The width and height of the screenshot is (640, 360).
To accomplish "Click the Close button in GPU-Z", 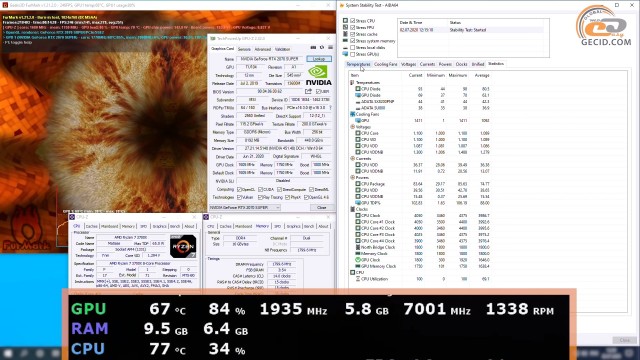I will [x=322, y=207].
